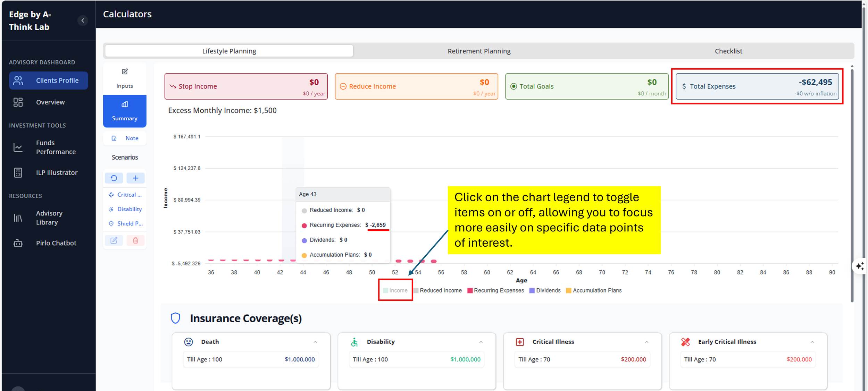
Task: Click the Recurring Expenses marker at age 54
Action: (422, 261)
